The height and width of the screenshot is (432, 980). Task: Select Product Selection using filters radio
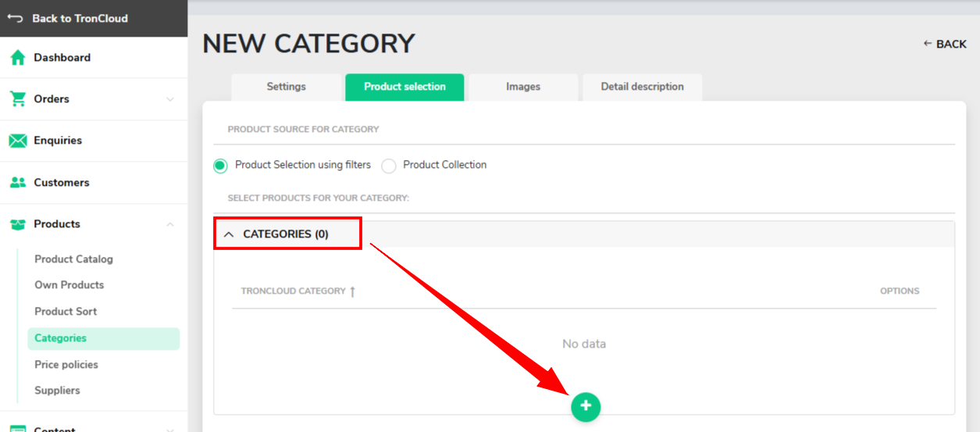coord(220,166)
